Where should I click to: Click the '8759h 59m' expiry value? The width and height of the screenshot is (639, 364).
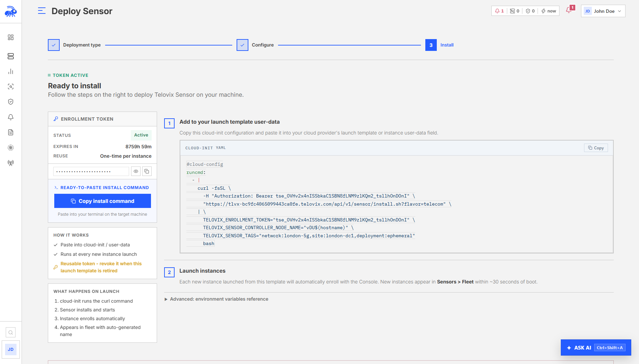pos(139,147)
